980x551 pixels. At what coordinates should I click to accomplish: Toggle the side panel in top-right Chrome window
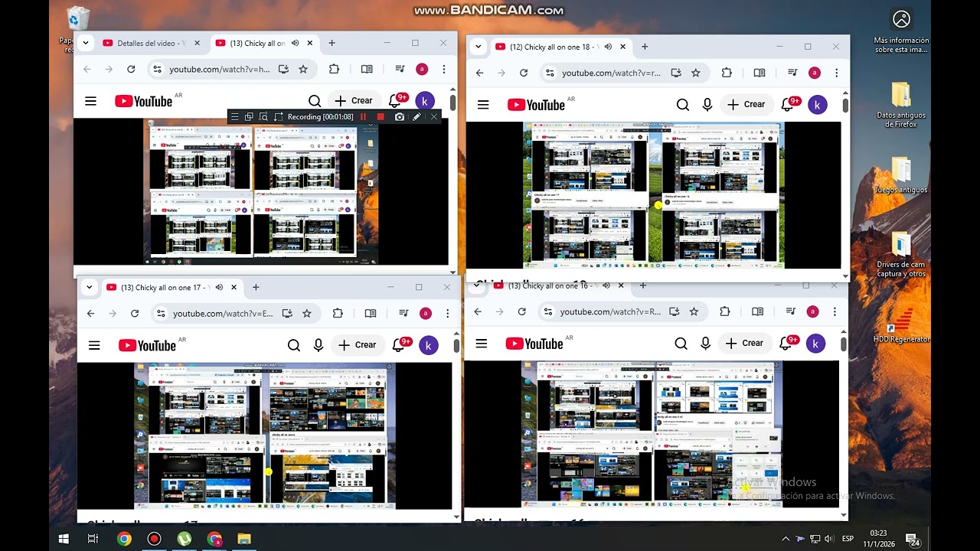759,73
